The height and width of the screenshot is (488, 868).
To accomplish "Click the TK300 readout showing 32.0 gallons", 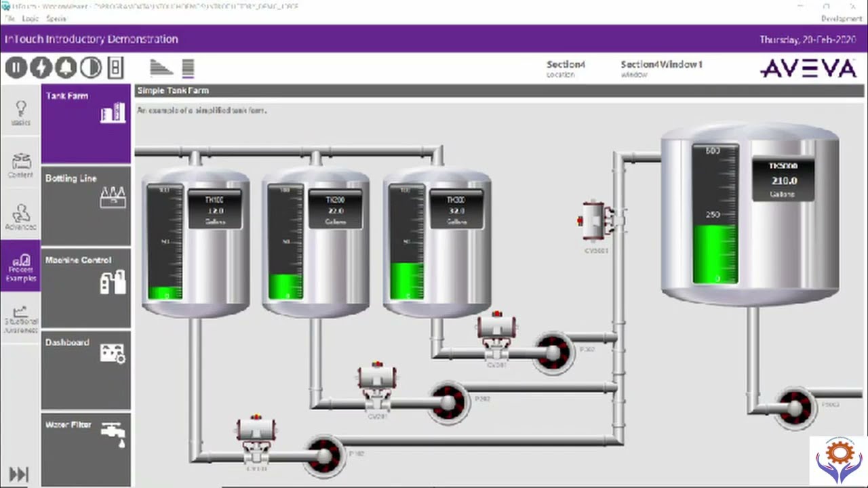I will tap(456, 210).
